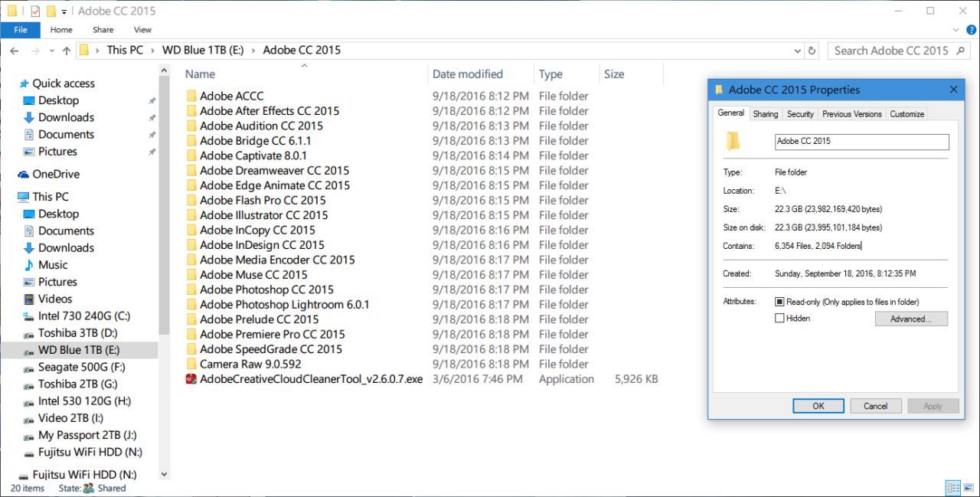This screenshot has width=980, height=497.
Task: Select the AdobeCreativeCloudCleanerTool exe icon
Action: tap(191, 379)
